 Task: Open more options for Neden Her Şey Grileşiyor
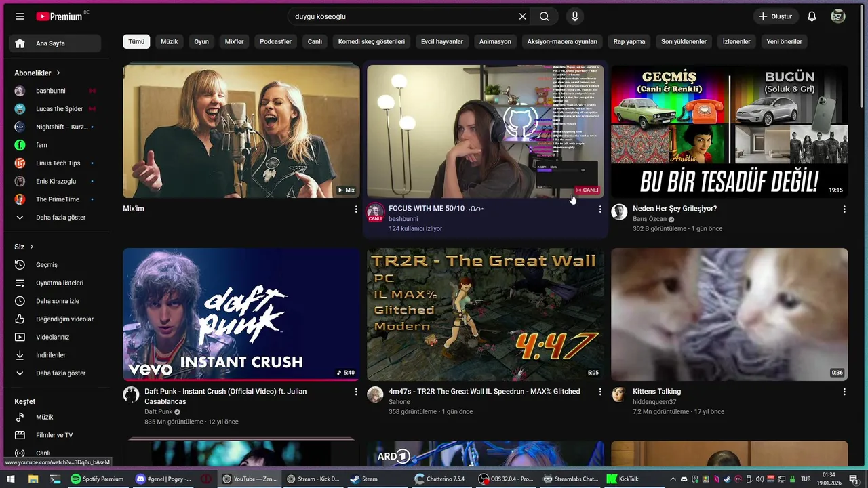[844, 209]
